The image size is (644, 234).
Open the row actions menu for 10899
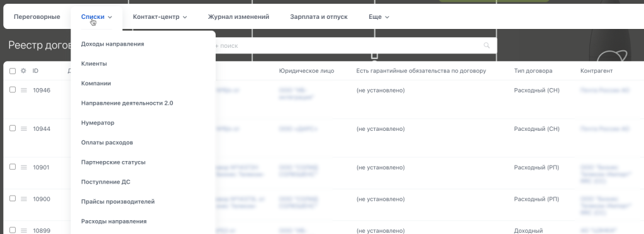tap(24, 231)
